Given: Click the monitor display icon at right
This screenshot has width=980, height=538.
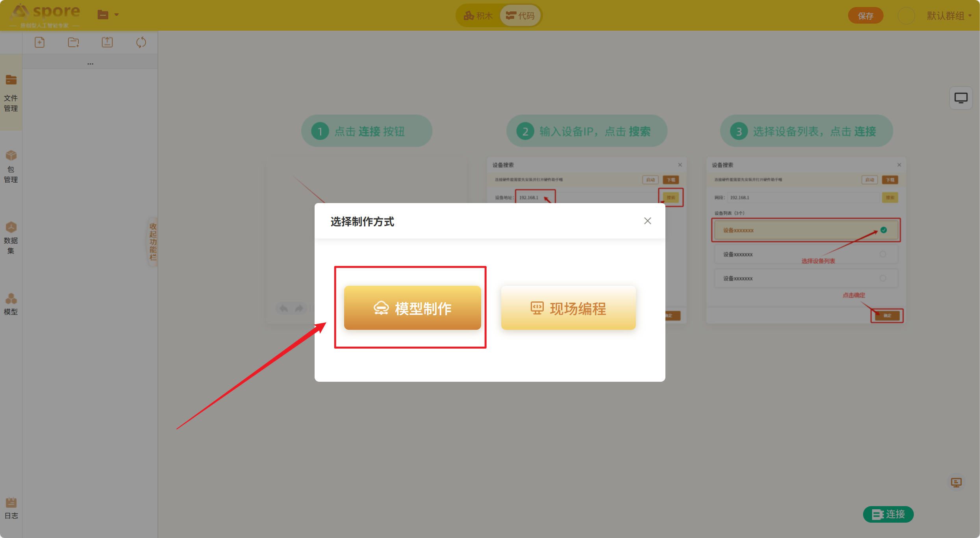Looking at the screenshot, I should [x=961, y=98].
